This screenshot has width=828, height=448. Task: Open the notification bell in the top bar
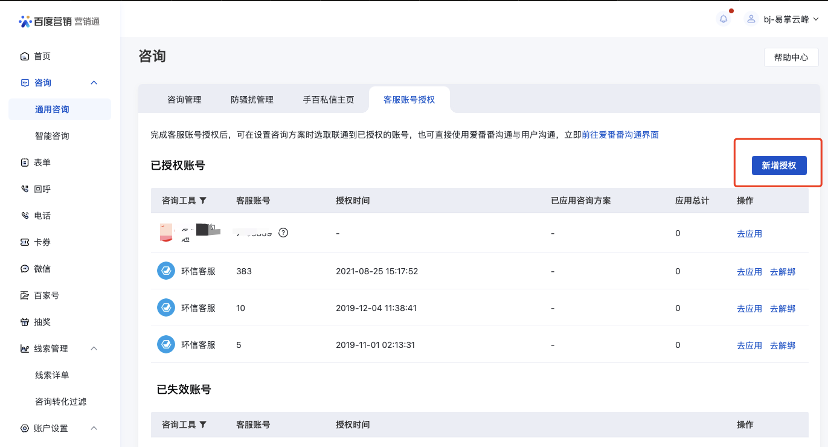(724, 19)
